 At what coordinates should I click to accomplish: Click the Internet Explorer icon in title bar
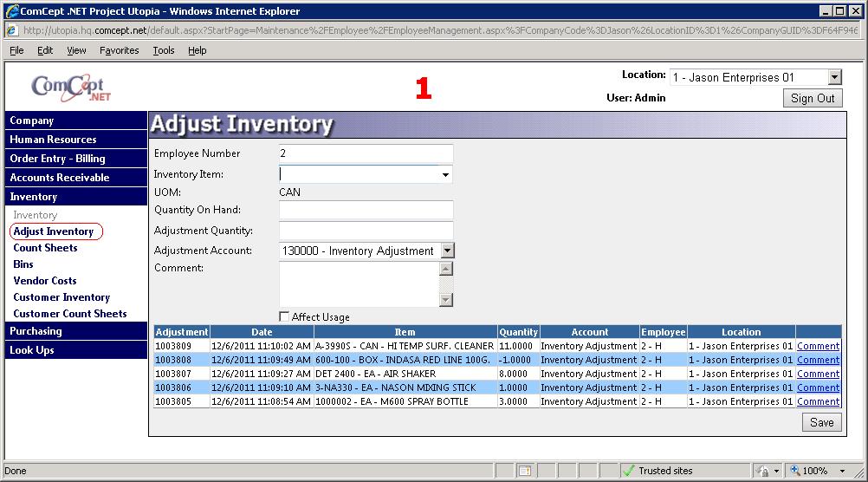10,11
